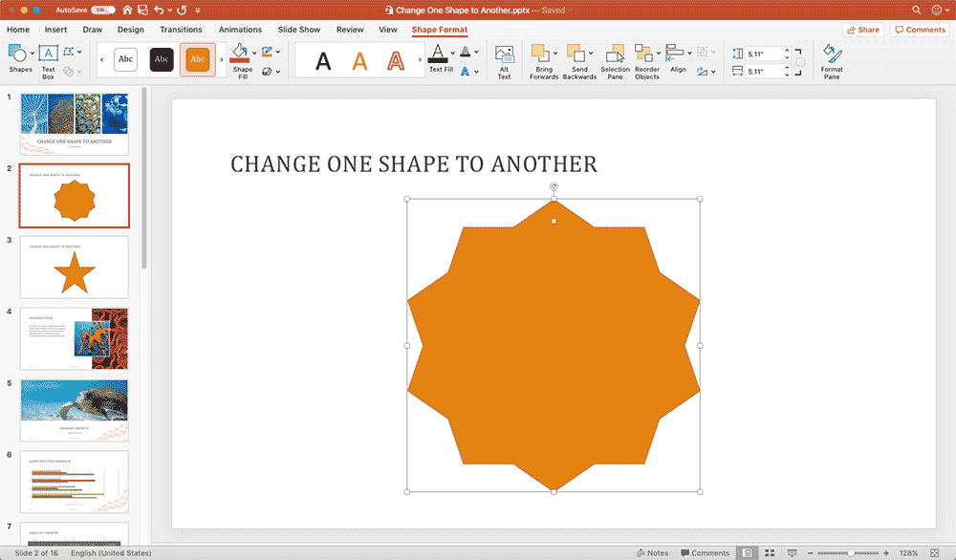Open the Transitions ribbon tab
The image size is (956, 560).
pos(181,30)
